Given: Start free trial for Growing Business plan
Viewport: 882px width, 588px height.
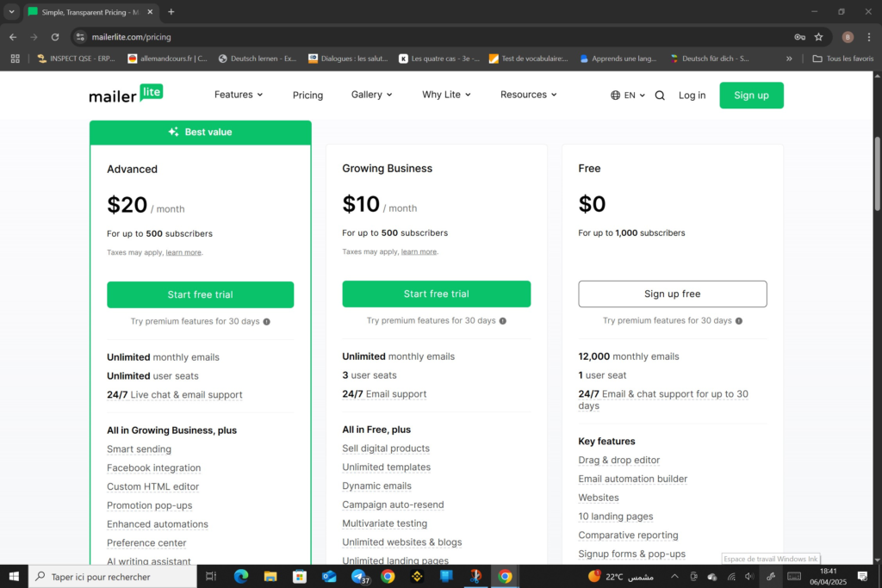Looking at the screenshot, I should pos(436,294).
